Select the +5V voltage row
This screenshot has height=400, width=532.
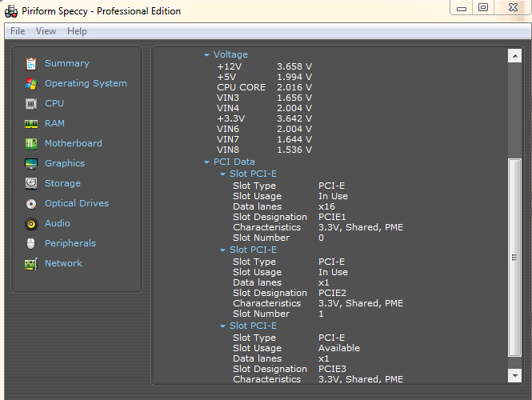[264, 77]
